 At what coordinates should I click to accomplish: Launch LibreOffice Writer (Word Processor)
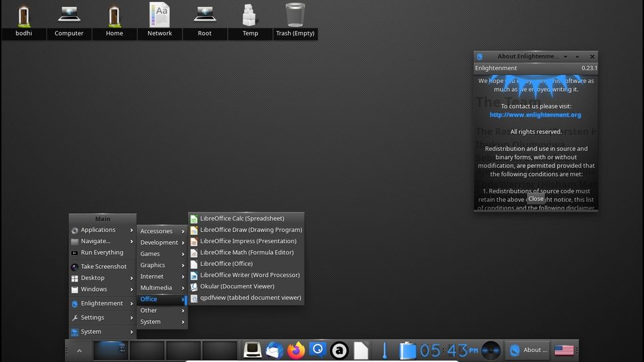tap(246, 275)
